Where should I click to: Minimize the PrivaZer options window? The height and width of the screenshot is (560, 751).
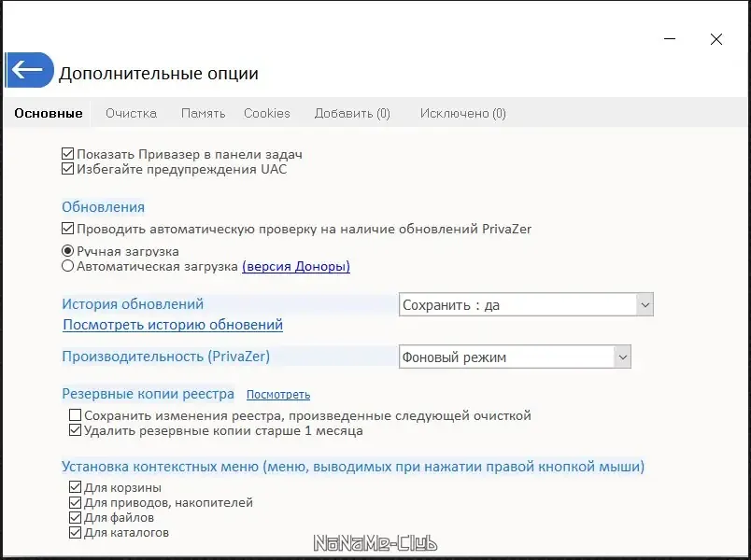click(x=670, y=39)
